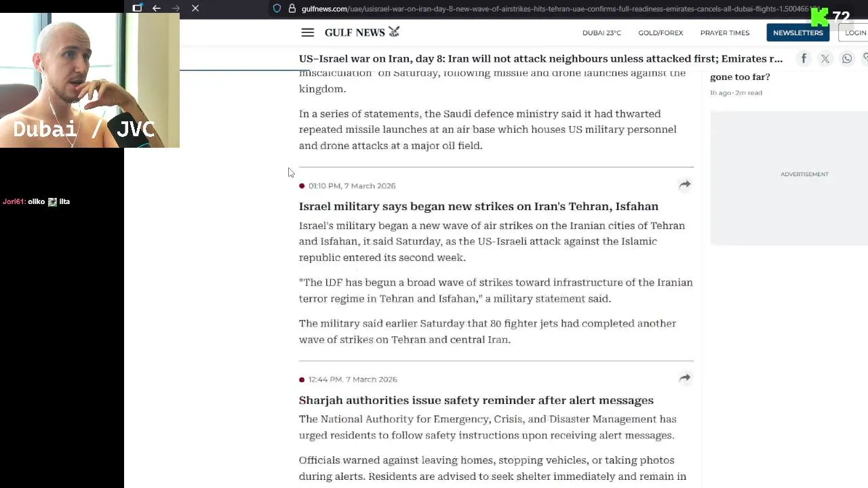Share the 12:44 PM Sharjah safety update
The width and height of the screenshot is (868, 488).
pos(685,378)
